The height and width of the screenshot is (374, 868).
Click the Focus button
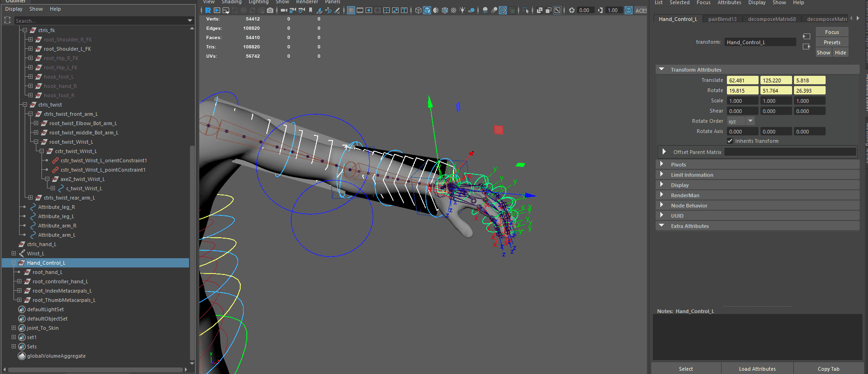pyautogui.click(x=832, y=32)
